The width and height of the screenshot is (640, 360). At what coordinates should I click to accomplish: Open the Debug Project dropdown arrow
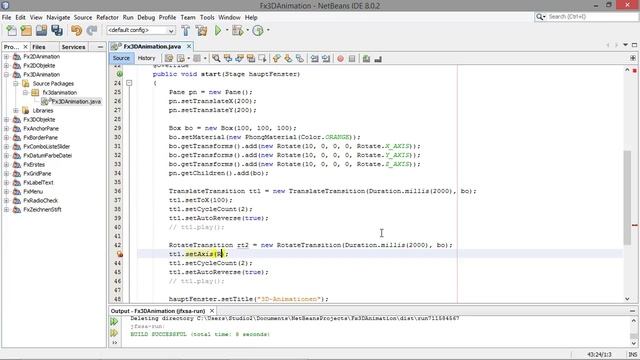247,30
